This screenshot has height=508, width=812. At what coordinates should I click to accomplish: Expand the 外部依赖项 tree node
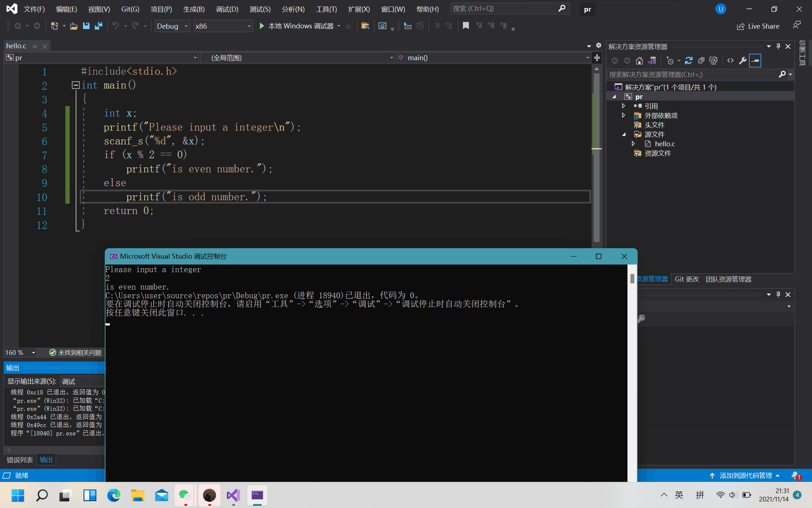click(623, 115)
